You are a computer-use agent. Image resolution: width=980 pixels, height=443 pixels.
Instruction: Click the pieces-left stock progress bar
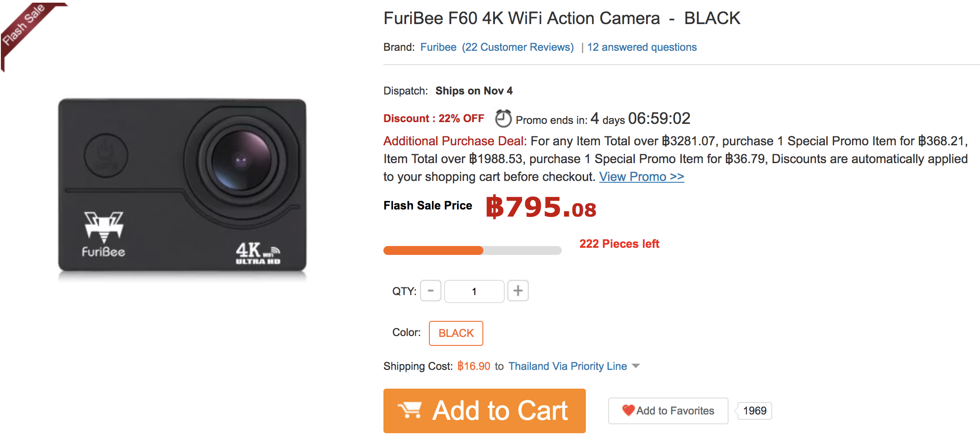pyautogui.click(x=472, y=250)
